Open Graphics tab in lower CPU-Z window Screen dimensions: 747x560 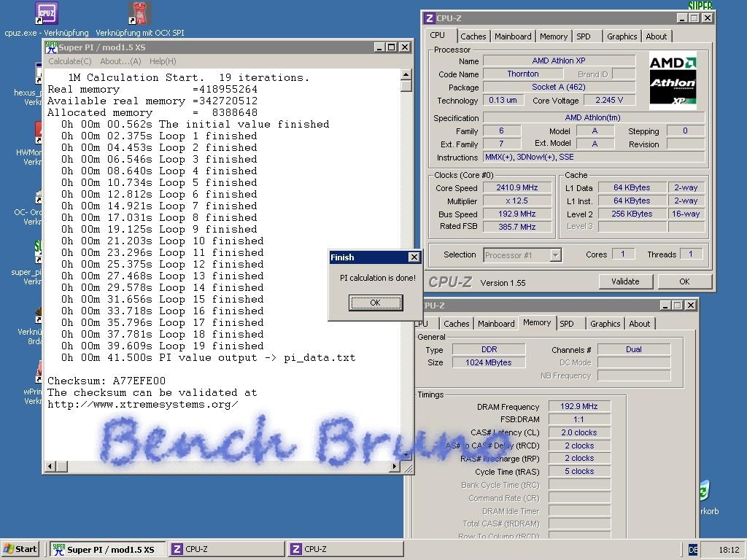(x=605, y=323)
